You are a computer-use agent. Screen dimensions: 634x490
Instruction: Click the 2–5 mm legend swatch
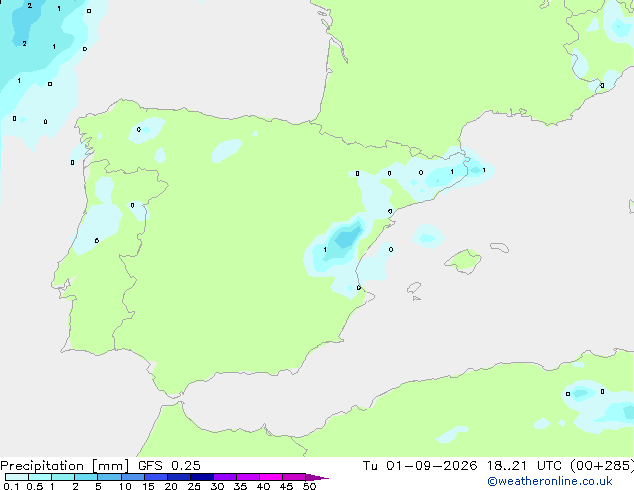click(x=86, y=477)
